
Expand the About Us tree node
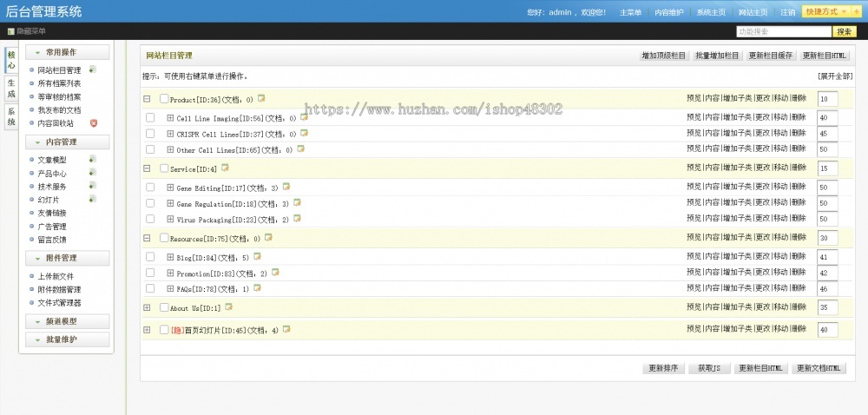point(147,307)
